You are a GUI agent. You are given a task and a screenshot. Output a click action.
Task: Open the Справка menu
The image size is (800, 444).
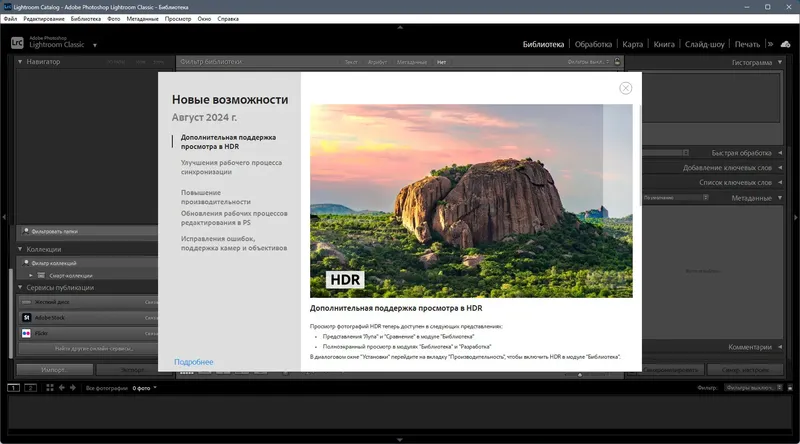tap(228, 19)
